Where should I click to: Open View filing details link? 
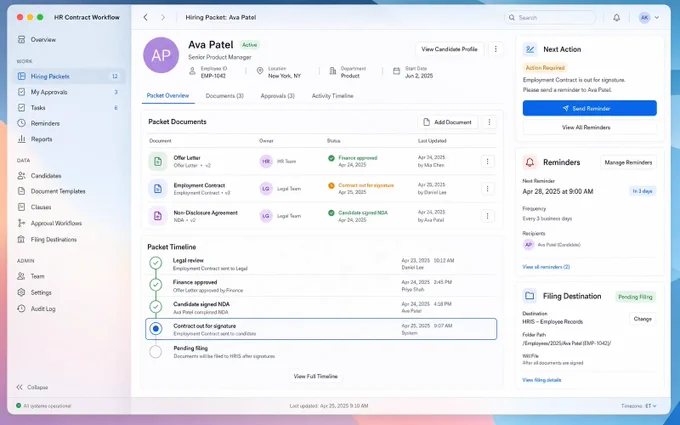542,380
